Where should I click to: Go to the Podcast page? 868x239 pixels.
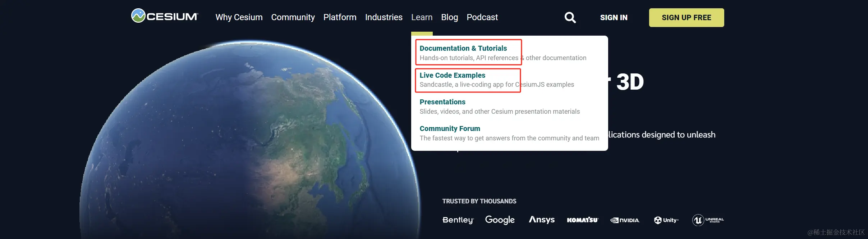(482, 17)
